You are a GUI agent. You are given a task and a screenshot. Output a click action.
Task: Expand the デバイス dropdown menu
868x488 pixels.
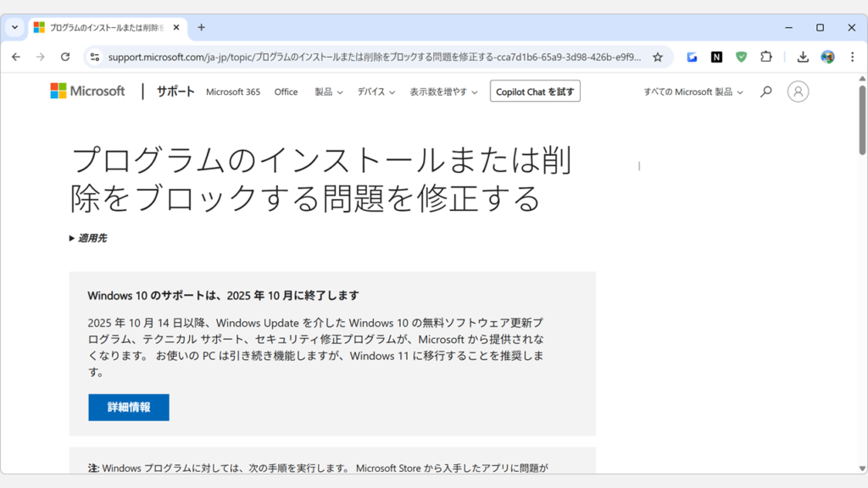[376, 91]
